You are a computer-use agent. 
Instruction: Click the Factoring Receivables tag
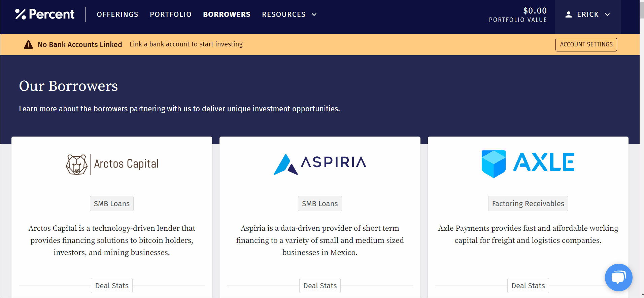click(528, 203)
